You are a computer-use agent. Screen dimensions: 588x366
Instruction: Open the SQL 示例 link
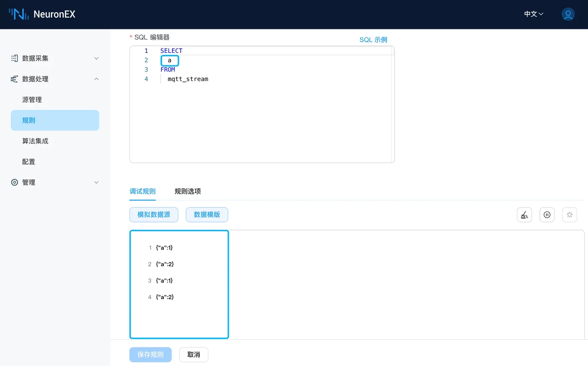click(x=373, y=39)
